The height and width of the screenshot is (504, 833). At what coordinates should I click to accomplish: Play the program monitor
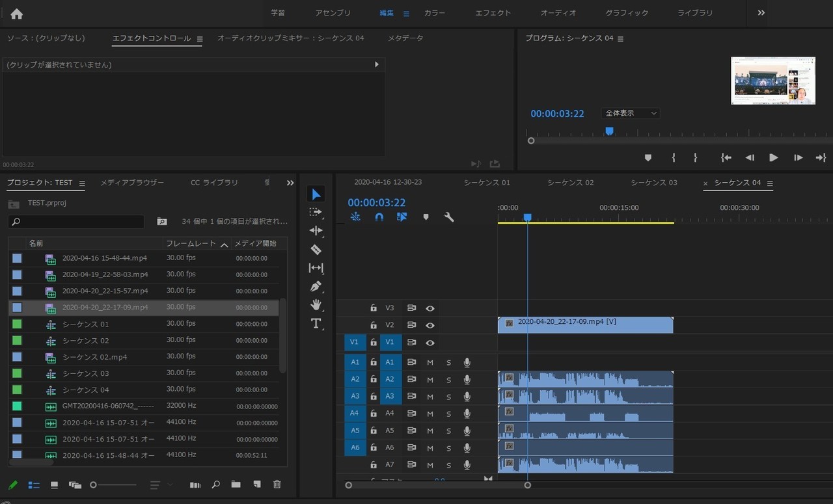click(773, 157)
